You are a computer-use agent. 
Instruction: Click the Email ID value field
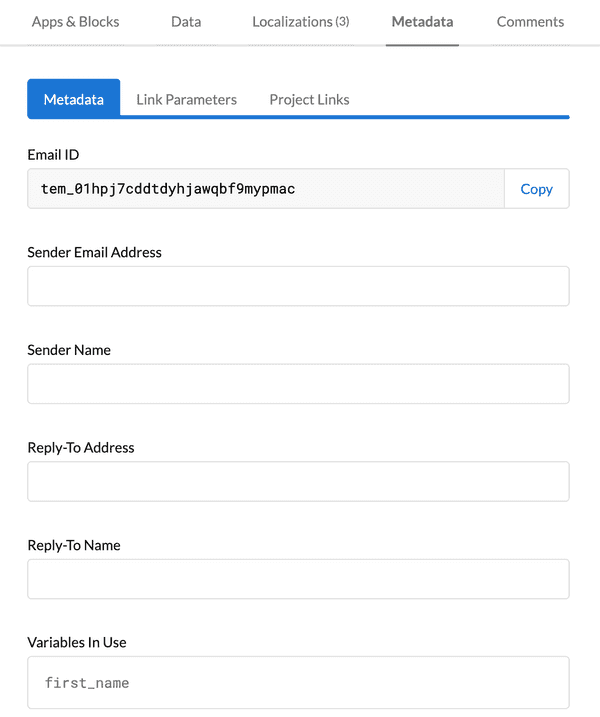[x=266, y=189]
